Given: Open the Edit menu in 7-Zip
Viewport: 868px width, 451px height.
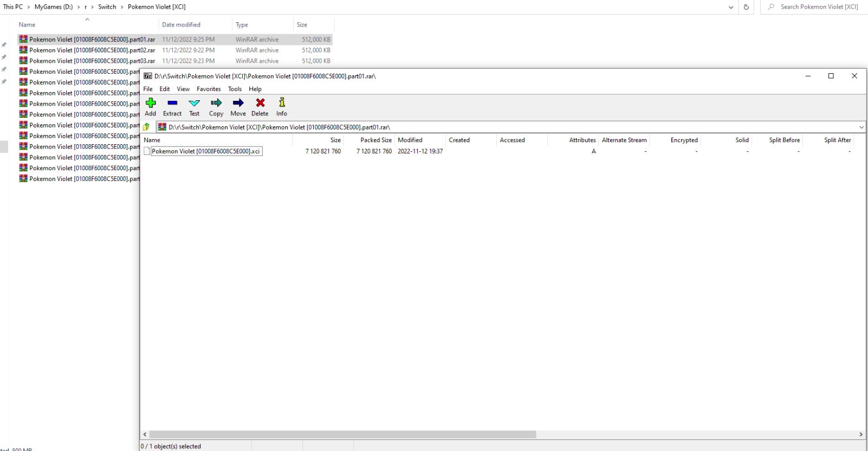Looking at the screenshot, I should 165,89.
